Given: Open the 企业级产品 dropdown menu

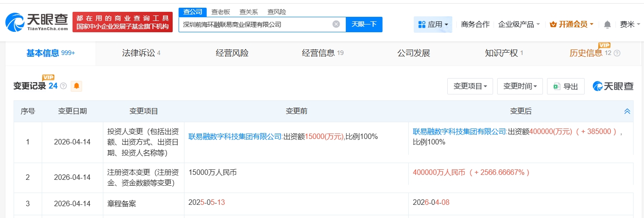Looking at the screenshot, I should [519, 25].
